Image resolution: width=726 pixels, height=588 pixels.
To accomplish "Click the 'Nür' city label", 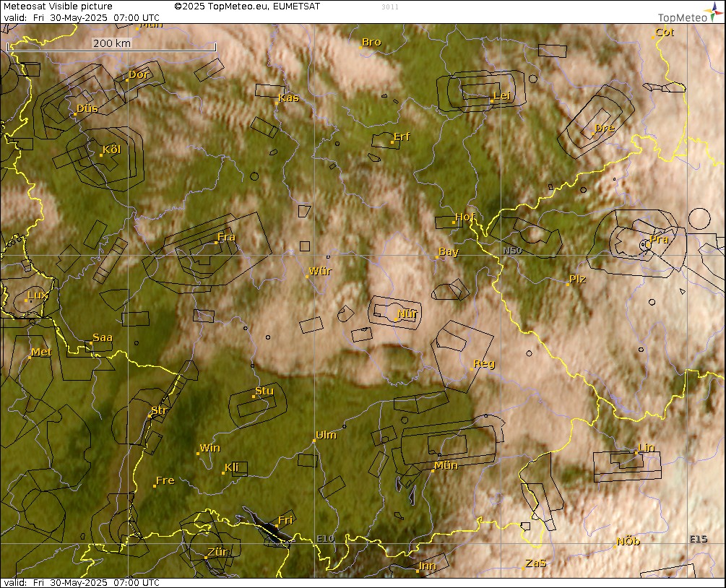I will pos(407,314).
